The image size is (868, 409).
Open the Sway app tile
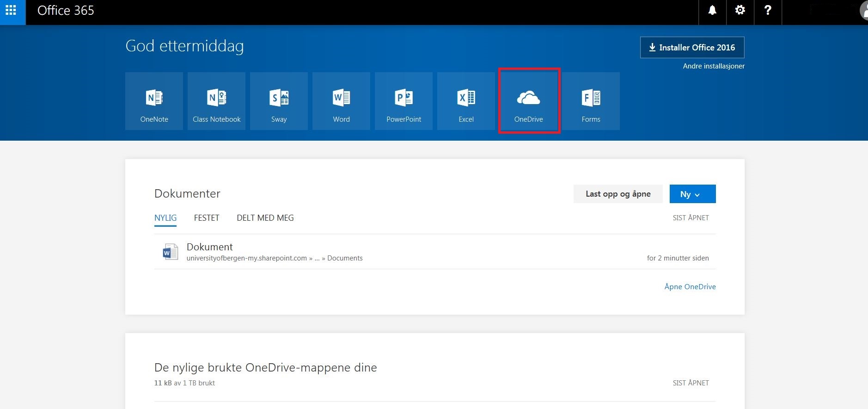[x=279, y=101]
